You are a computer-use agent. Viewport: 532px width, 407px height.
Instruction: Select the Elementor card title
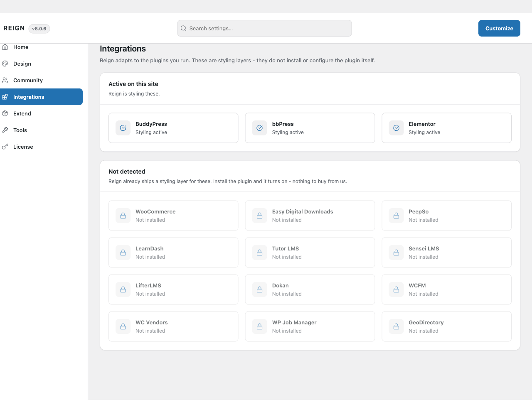(422, 124)
